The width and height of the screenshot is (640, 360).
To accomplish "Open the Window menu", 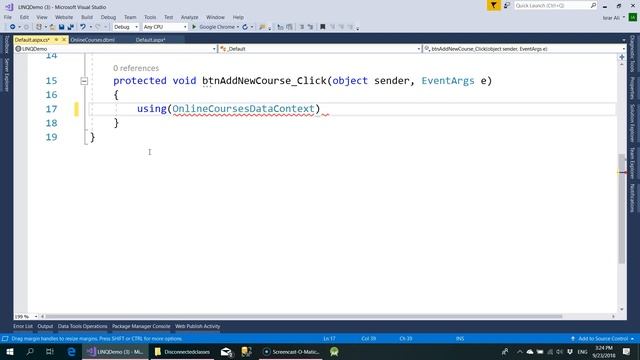I will 215,17.
